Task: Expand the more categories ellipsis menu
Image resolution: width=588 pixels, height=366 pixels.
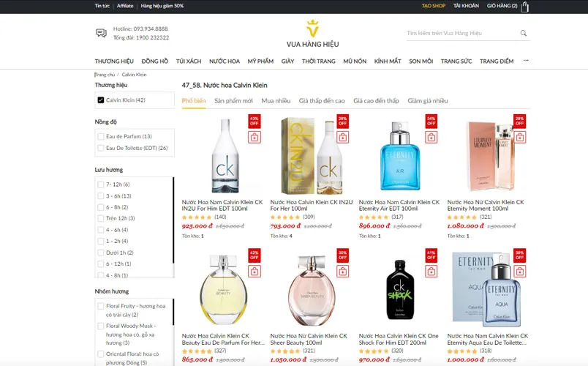Action: coord(526,61)
